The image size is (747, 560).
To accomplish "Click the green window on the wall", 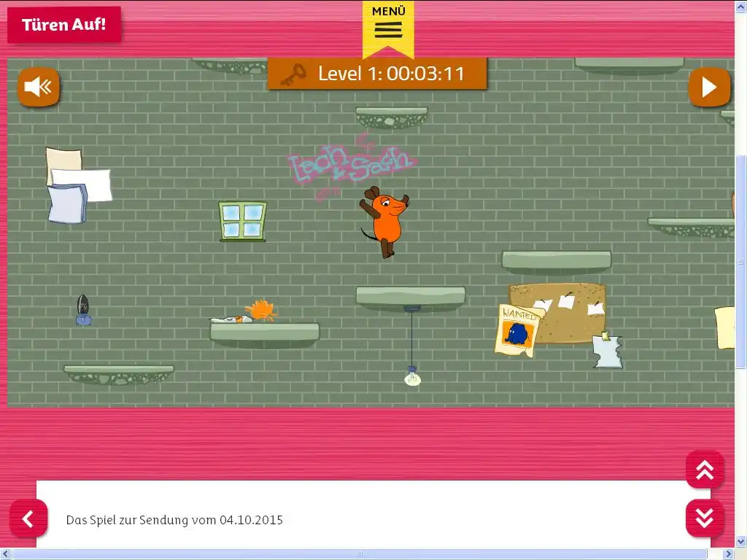I will (242, 222).
